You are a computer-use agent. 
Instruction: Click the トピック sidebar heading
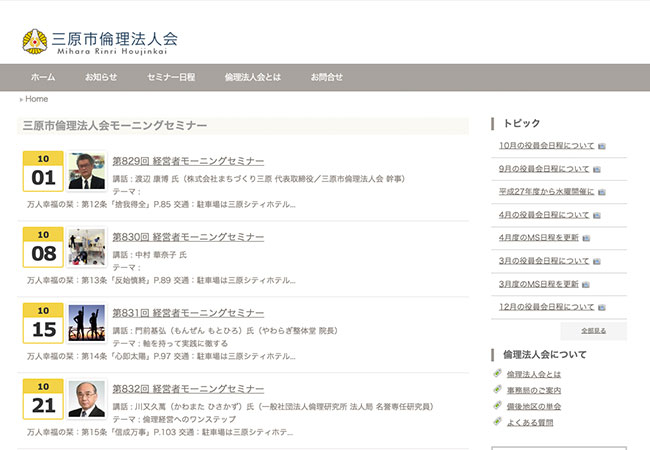click(521, 123)
